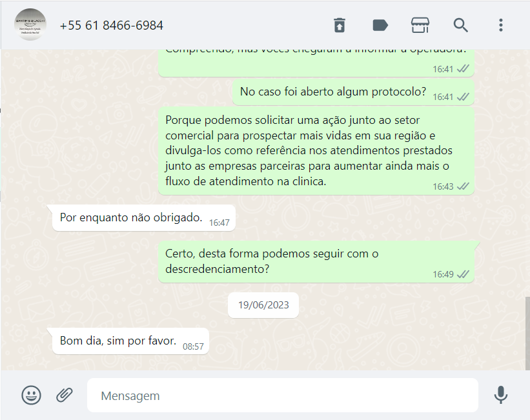This screenshot has width=530, height=420.
Task: Click contact number +55 61 8466-6984
Action: coord(112,25)
